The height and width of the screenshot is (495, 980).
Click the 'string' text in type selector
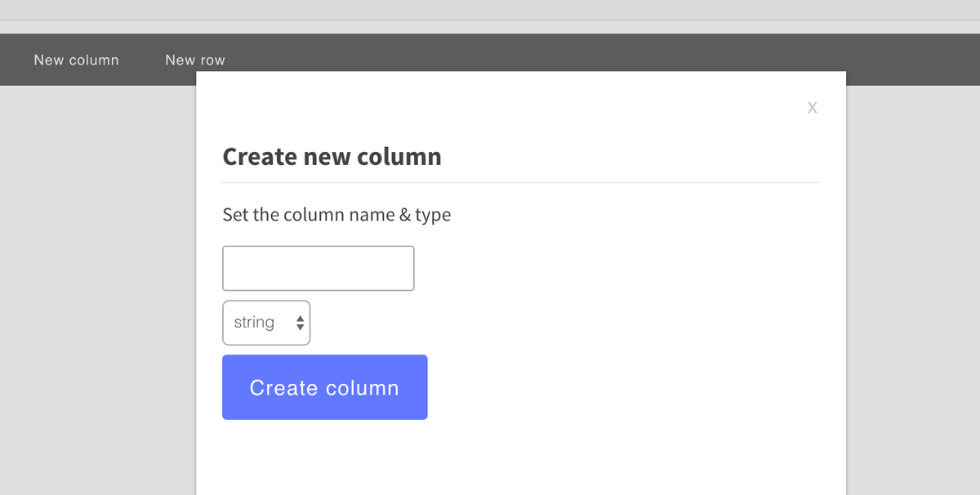coord(254,323)
